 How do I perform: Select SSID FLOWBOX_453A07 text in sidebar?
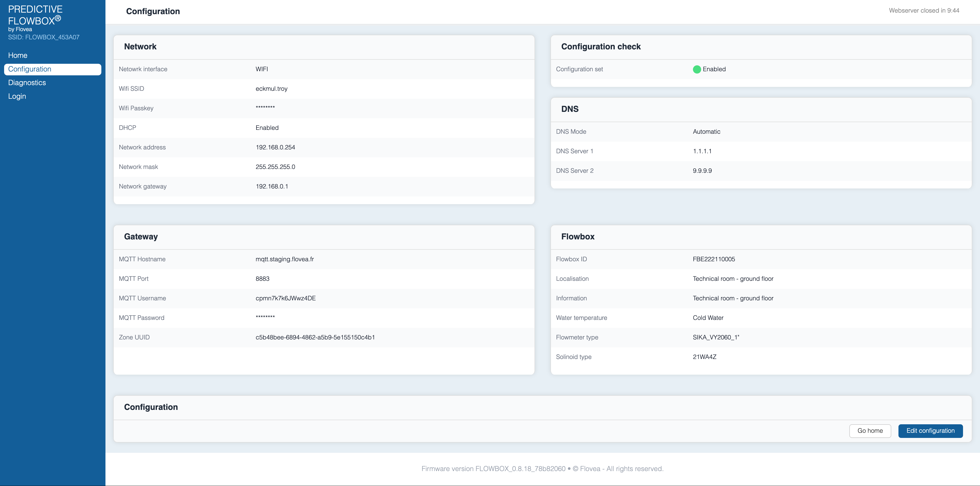[44, 37]
